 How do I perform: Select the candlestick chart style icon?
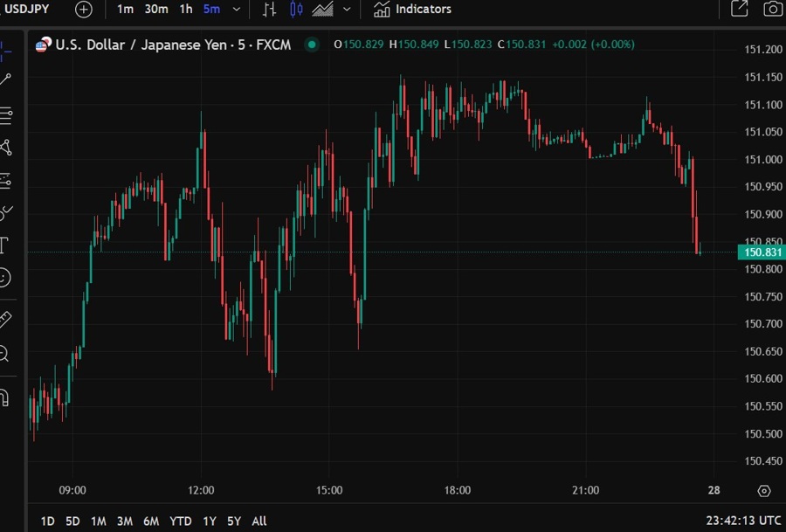click(x=296, y=9)
